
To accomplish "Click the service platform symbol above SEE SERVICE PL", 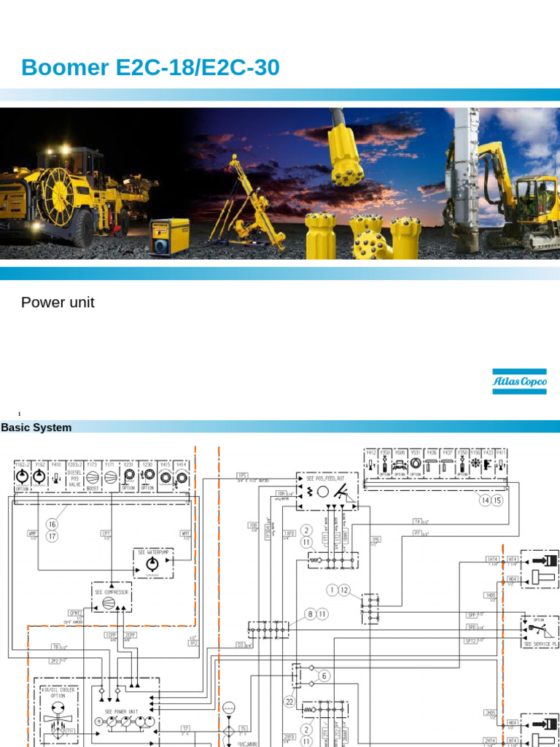I will pyautogui.click(x=542, y=631).
